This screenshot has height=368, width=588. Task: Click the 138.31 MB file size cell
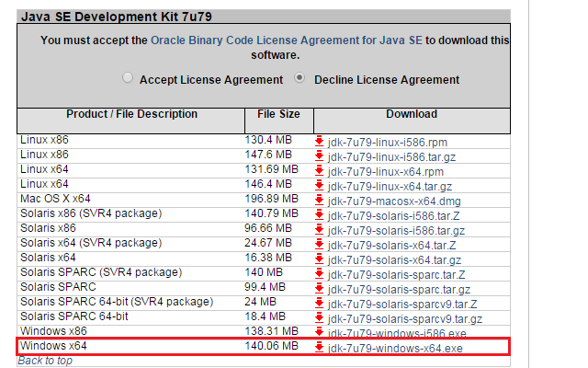[272, 331]
